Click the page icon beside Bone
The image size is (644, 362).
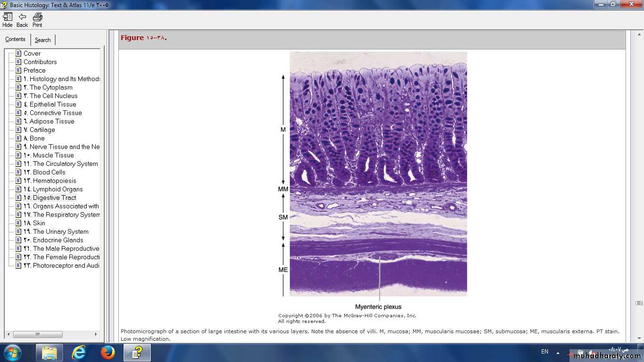19,138
